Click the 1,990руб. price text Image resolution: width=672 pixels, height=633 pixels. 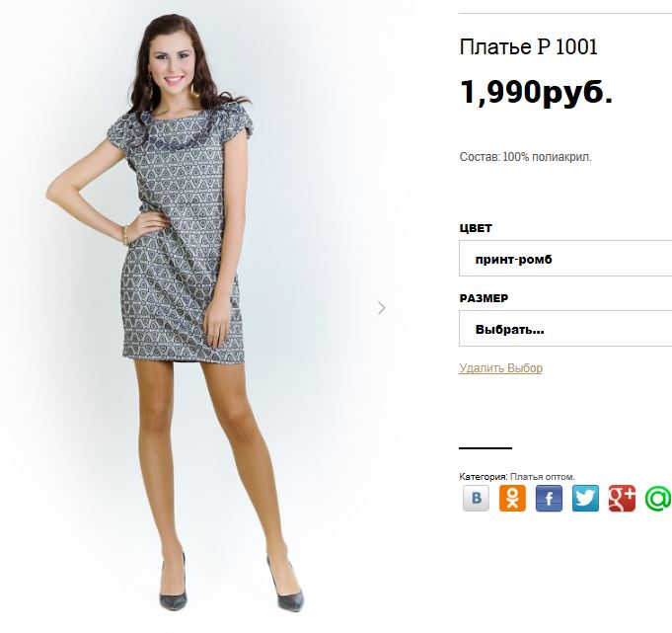click(x=536, y=92)
